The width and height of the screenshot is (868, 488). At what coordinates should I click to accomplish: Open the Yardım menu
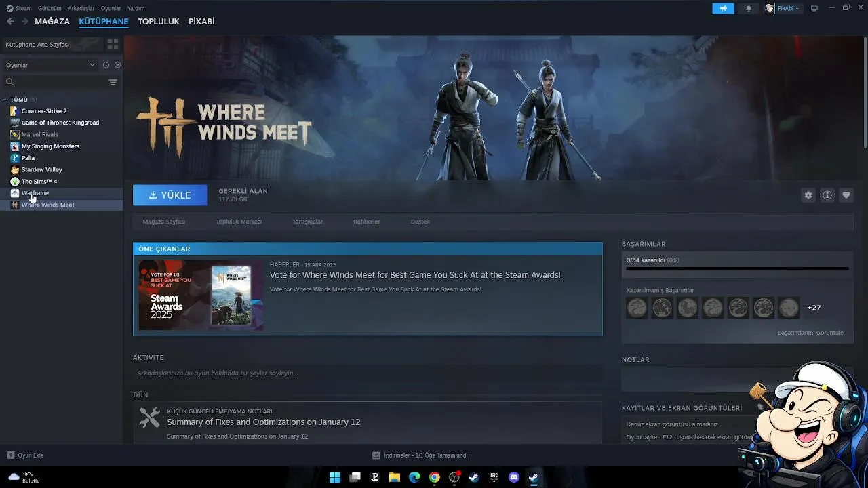coord(136,8)
